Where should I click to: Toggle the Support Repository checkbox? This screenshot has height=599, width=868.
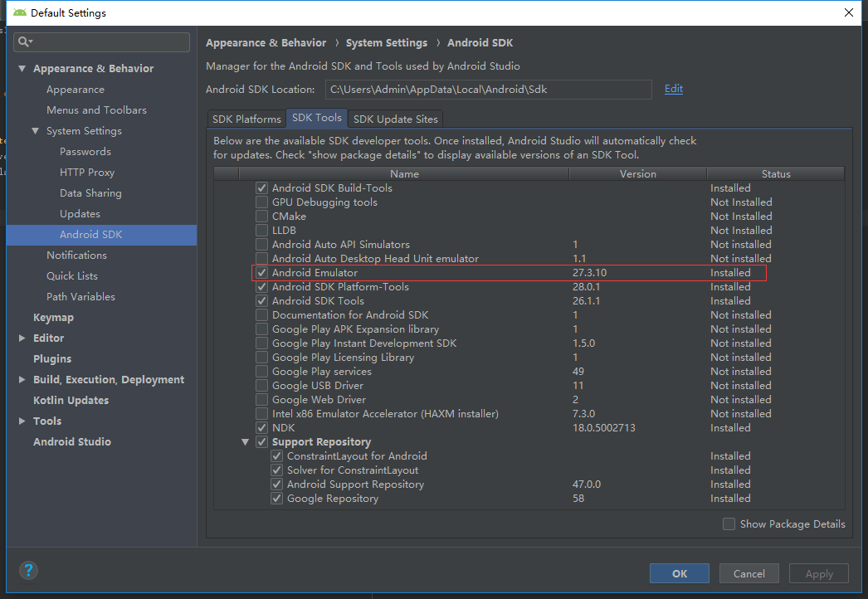point(262,441)
